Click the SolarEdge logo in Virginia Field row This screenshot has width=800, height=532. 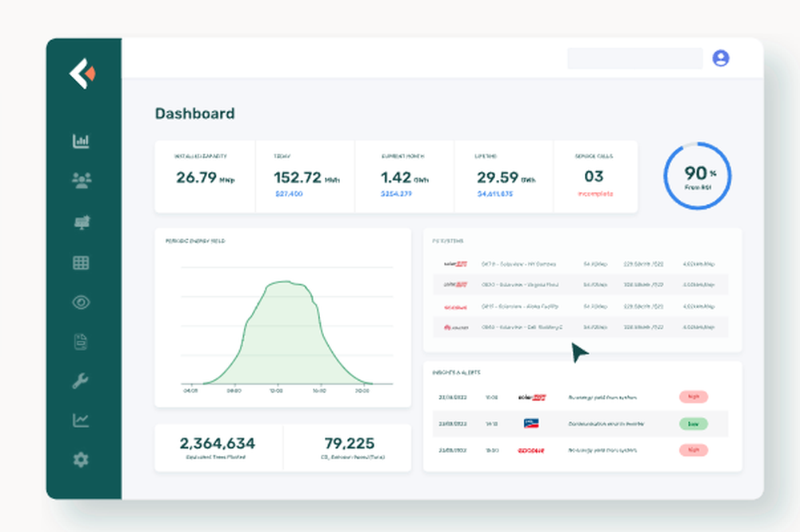pos(455,285)
